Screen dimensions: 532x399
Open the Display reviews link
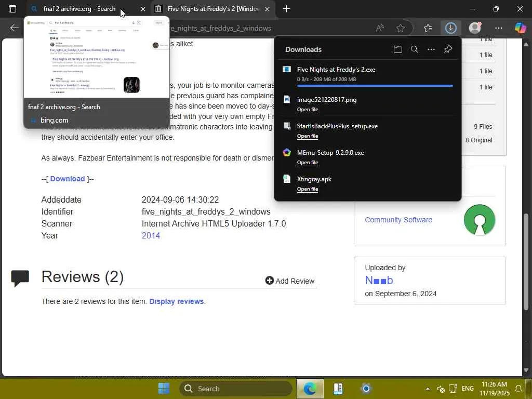pos(177,301)
